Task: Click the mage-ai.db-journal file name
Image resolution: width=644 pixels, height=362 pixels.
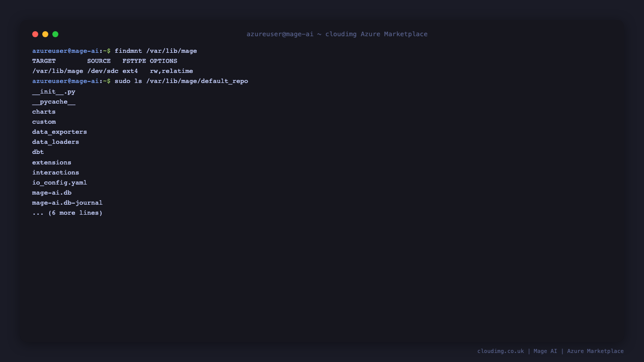Action: coord(67,203)
